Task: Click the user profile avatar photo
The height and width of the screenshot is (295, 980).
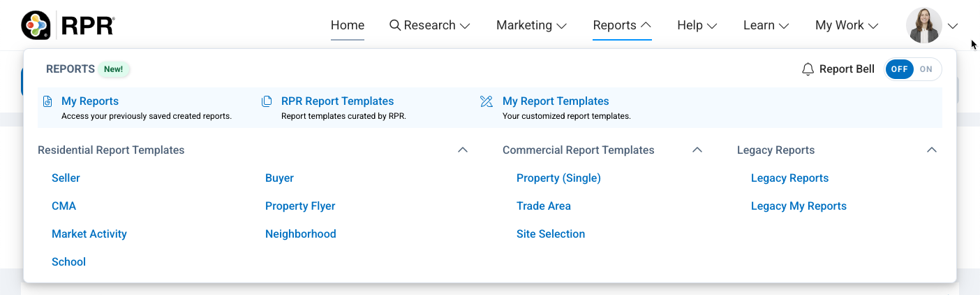Action: pyautogui.click(x=923, y=25)
